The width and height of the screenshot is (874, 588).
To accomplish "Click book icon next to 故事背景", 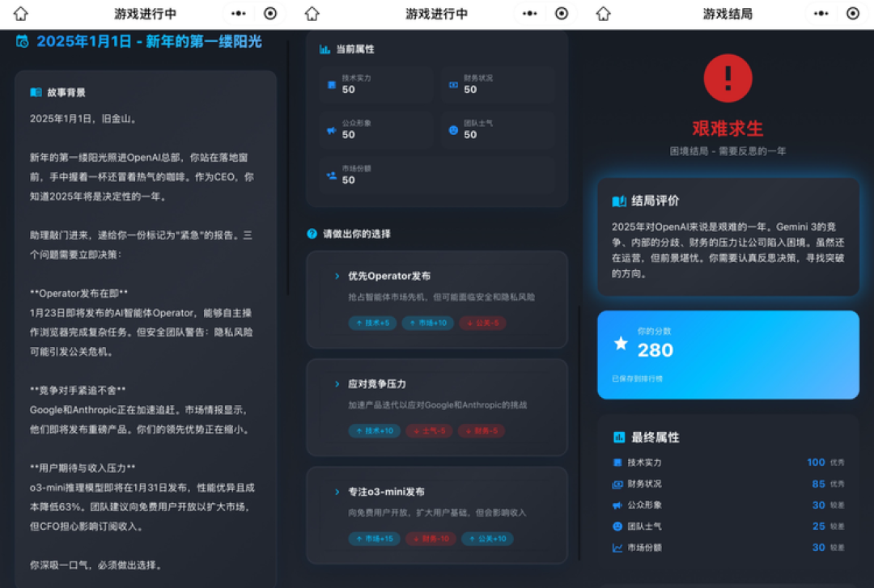I will [36, 92].
